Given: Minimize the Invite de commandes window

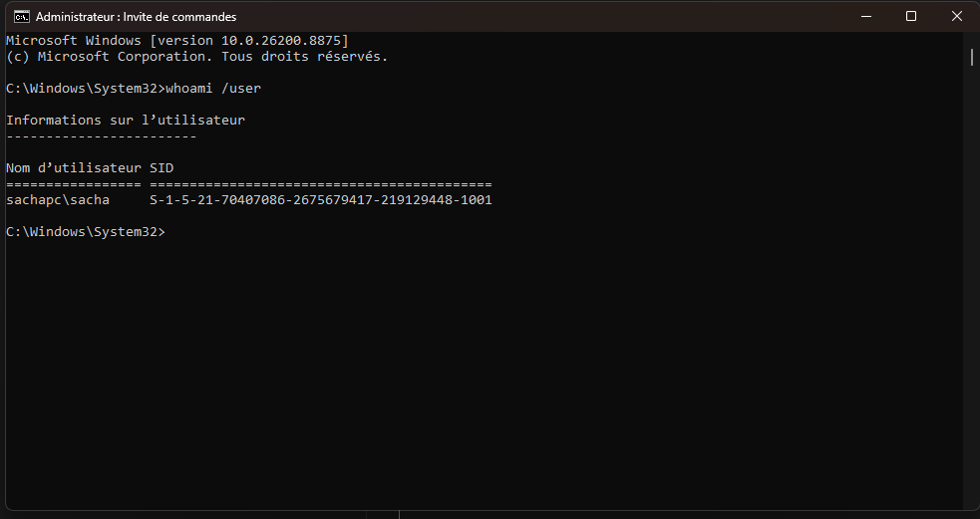Looking at the screenshot, I should pyautogui.click(x=866, y=16).
